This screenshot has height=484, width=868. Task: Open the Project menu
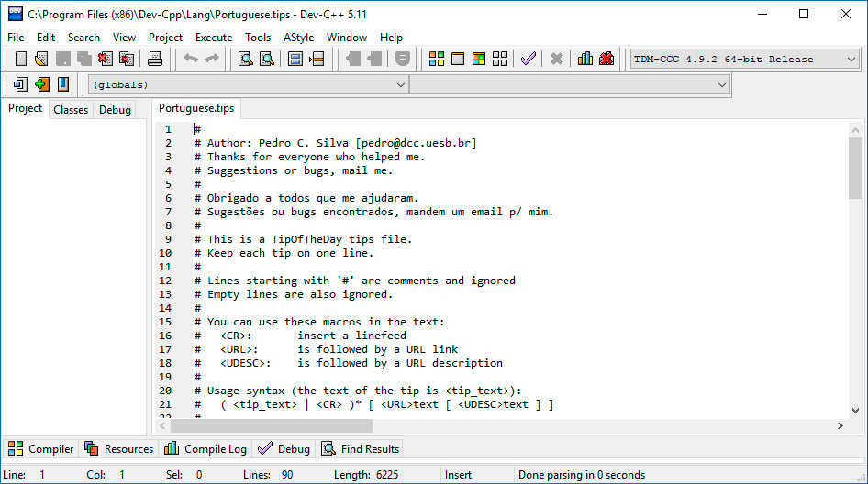(165, 37)
